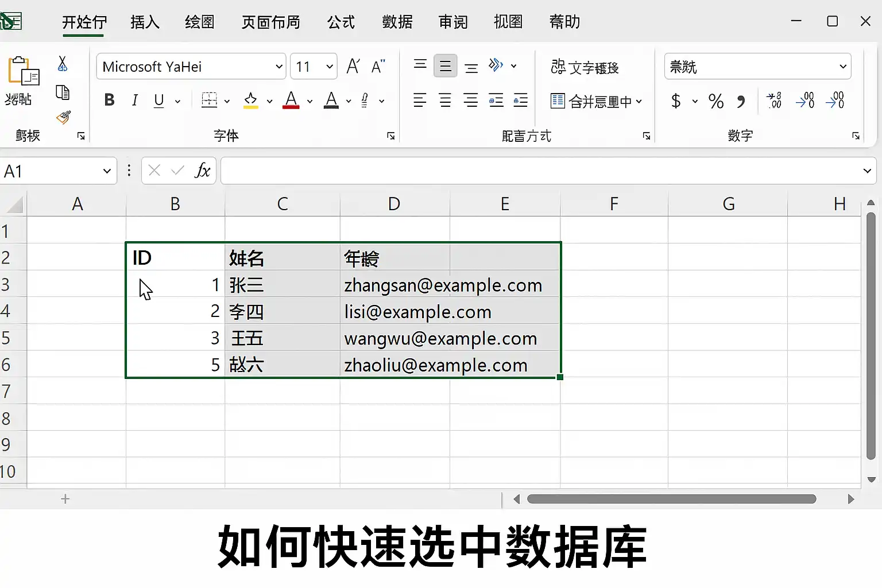Viewport: 882px width, 588px height.
Task: Click the percent style icon
Action: pyautogui.click(x=715, y=101)
